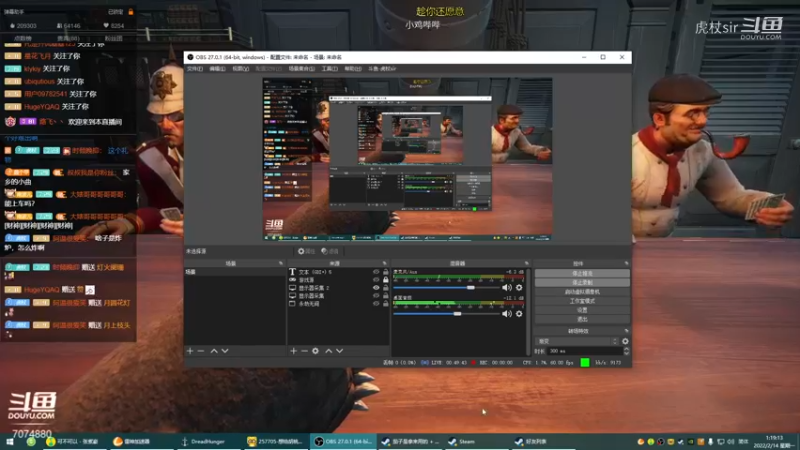Screen dimensions: 800x450
Task: Adjust 麦克风/Aux volume slider handle
Action: pos(471,288)
